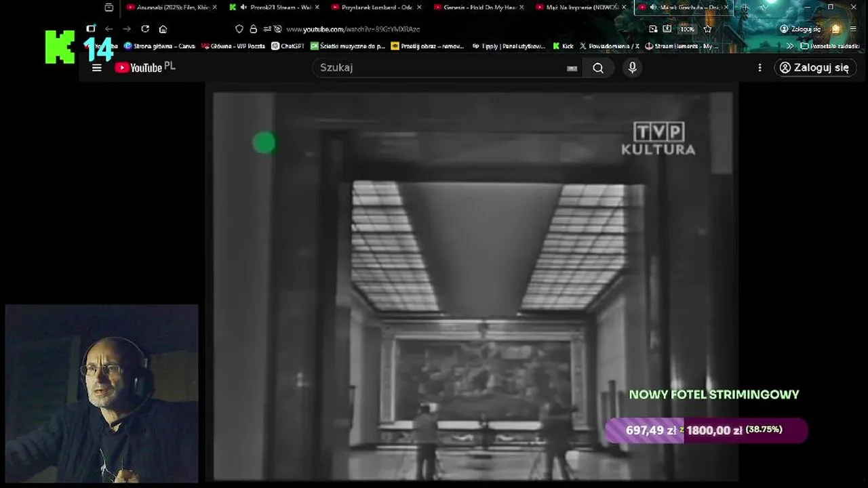Click the black-and-white video player

(x=473, y=286)
